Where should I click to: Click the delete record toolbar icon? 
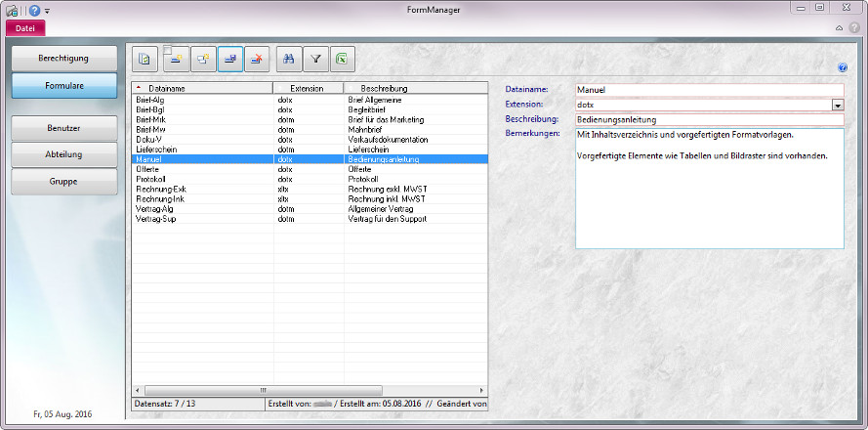259,59
